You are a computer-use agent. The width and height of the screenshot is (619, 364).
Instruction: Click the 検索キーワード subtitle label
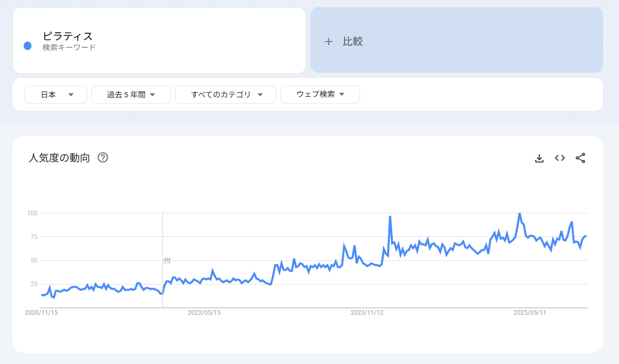pyautogui.click(x=69, y=48)
